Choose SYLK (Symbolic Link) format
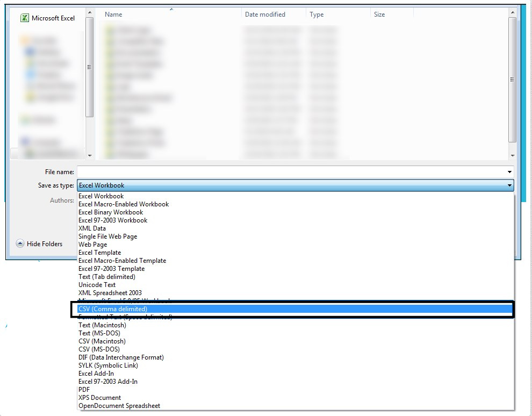Image resolution: width=532 pixels, height=416 pixels. 296,365
